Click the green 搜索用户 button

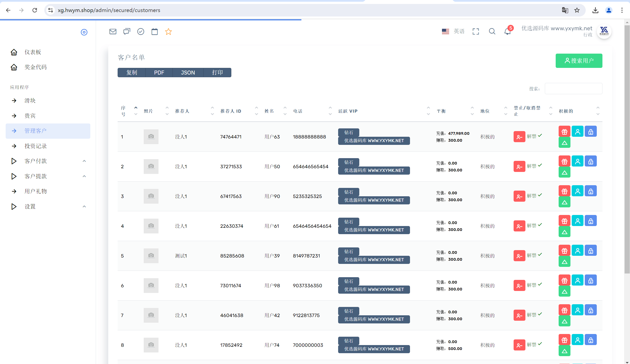point(579,61)
